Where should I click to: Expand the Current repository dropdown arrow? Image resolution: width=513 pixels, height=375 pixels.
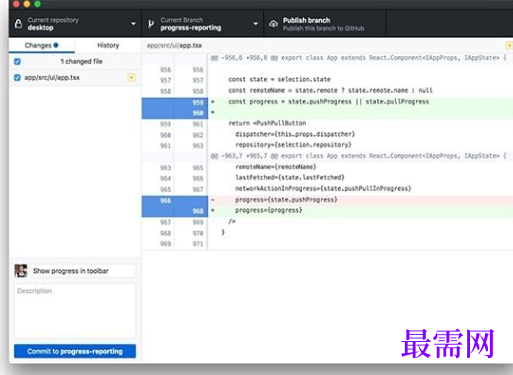click(133, 24)
